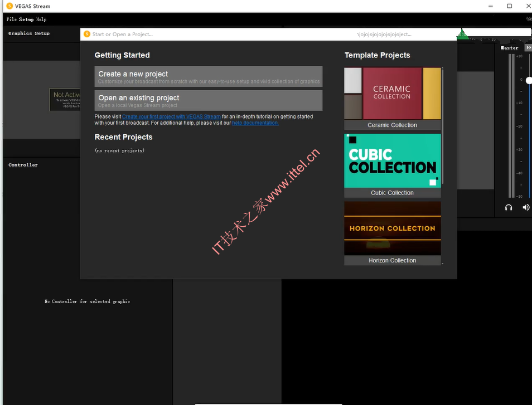Follow the help documentation link
Viewport: 532px width, 405px height.
coord(255,123)
